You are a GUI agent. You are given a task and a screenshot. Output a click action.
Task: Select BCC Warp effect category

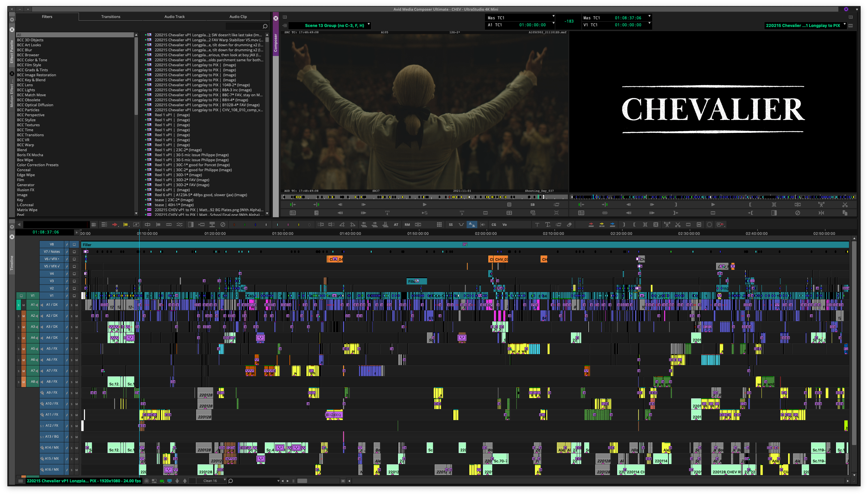[26, 145]
